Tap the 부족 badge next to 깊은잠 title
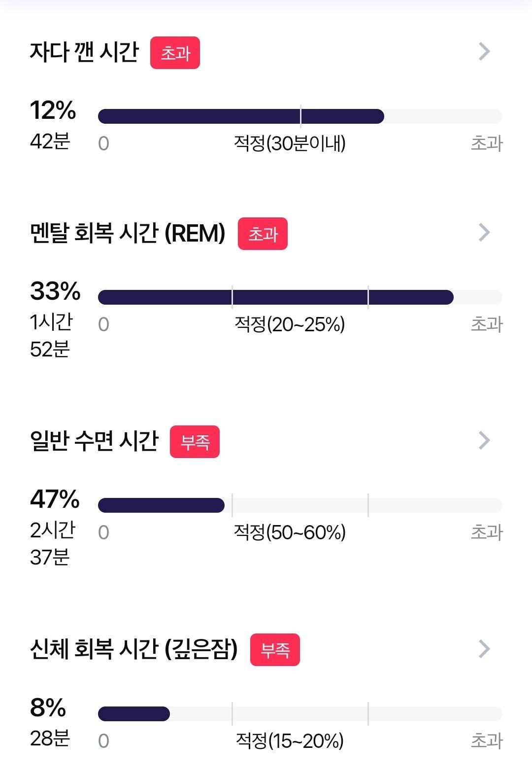Image resolution: width=532 pixels, height=775 pixels. pyautogui.click(x=275, y=650)
